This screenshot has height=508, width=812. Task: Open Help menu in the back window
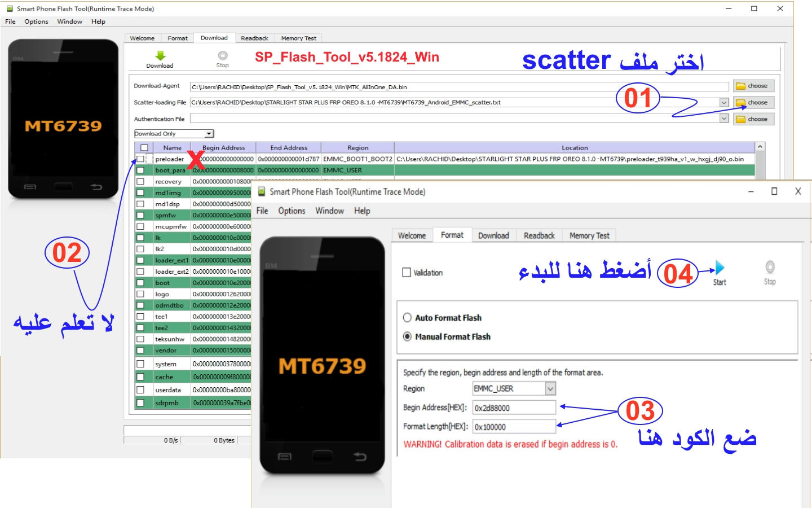click(98, 21)
